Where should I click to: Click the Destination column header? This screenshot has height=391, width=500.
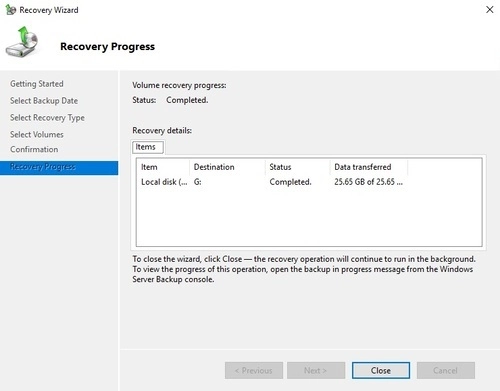tap(227, 167)
